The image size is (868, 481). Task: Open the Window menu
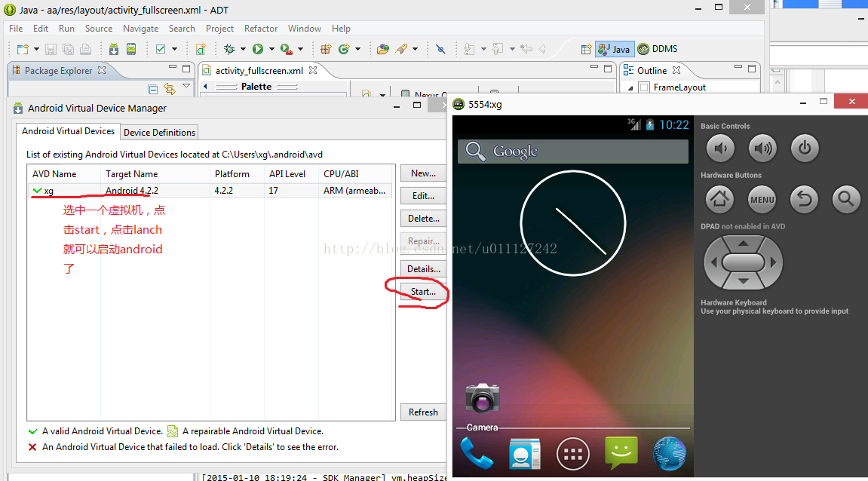[305, 29]
